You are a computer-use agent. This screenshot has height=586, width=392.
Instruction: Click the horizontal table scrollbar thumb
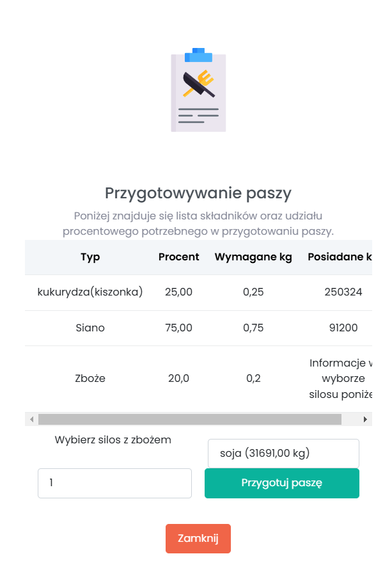189,420
